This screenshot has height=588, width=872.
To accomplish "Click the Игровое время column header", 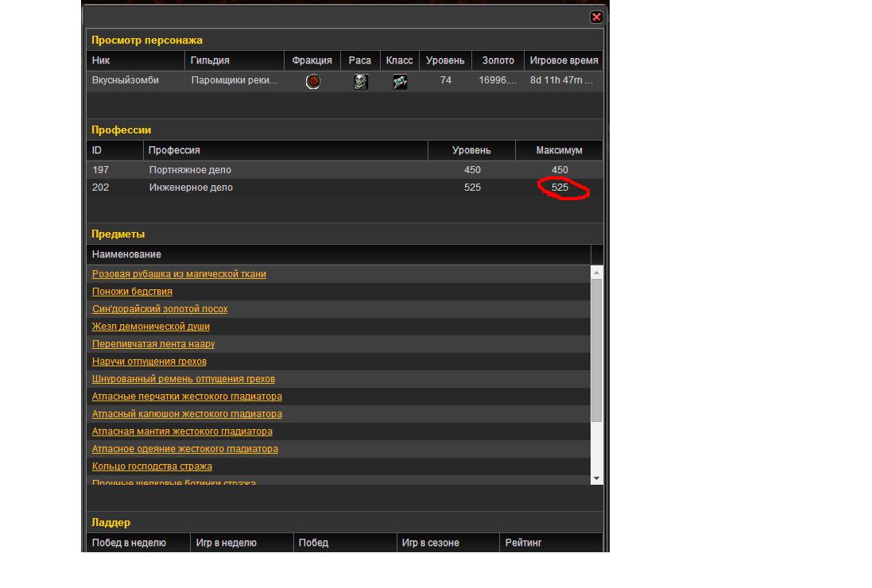I will pyautogui.click(x=564, y=60).
